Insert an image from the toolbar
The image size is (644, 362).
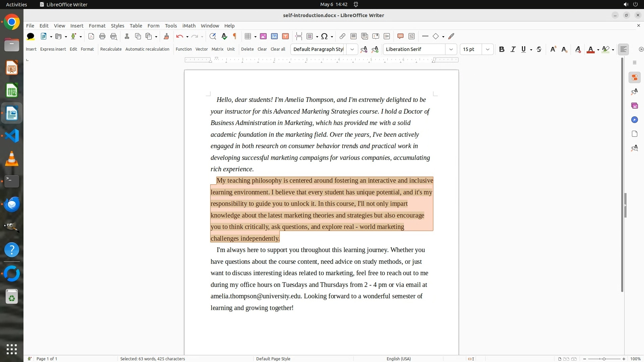tap(263, 36)
